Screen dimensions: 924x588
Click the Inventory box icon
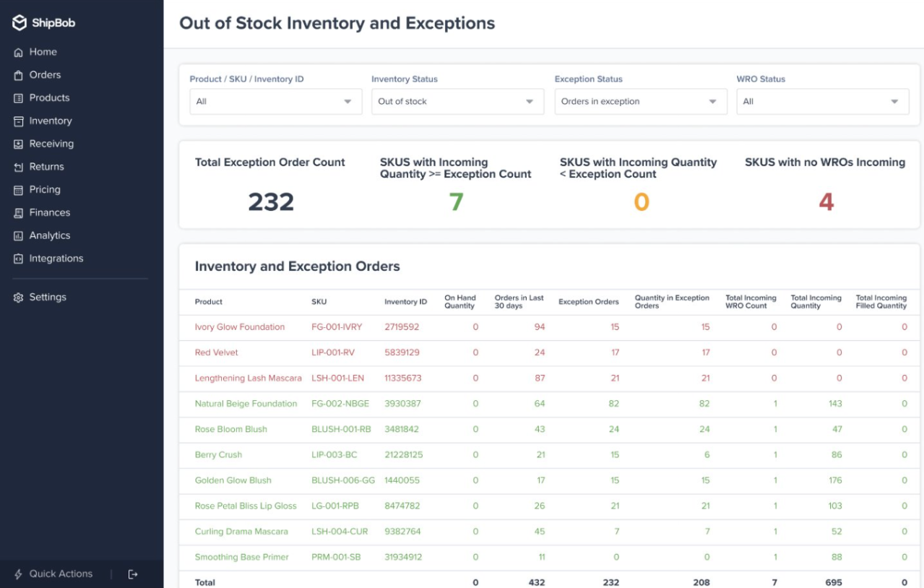[19, 121]
